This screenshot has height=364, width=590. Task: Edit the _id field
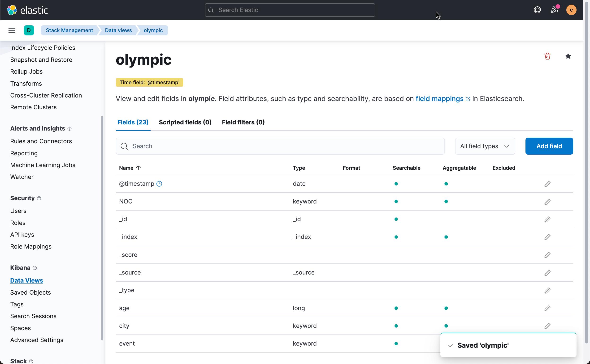click(547, 220)
